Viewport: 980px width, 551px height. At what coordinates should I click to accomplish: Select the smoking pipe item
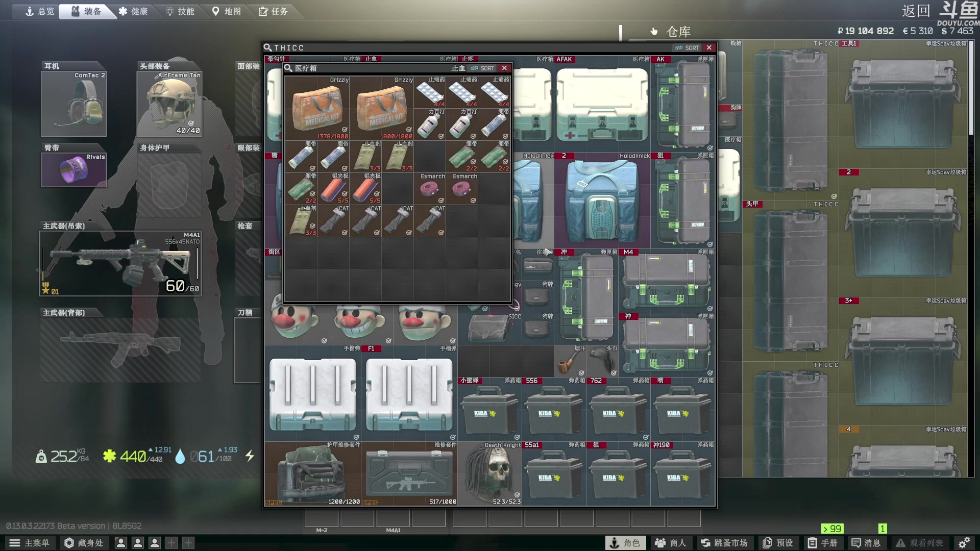(x=570, y=361)
